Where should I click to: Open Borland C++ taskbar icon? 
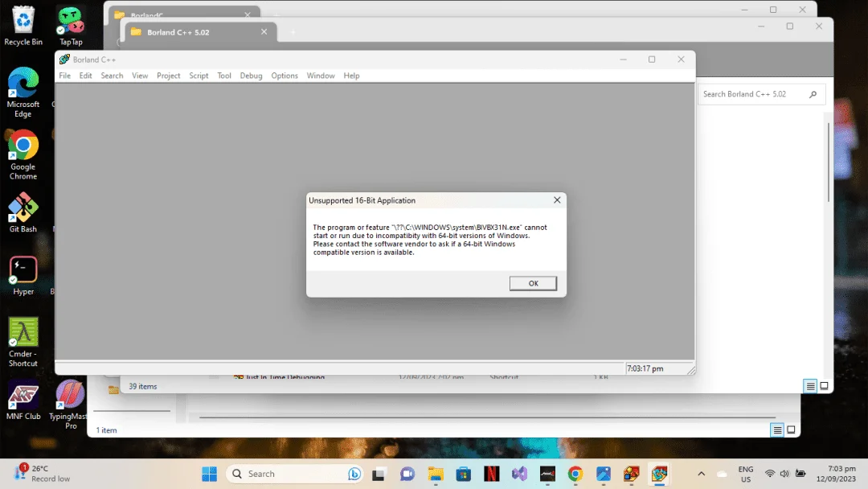(x=659, y=474)
